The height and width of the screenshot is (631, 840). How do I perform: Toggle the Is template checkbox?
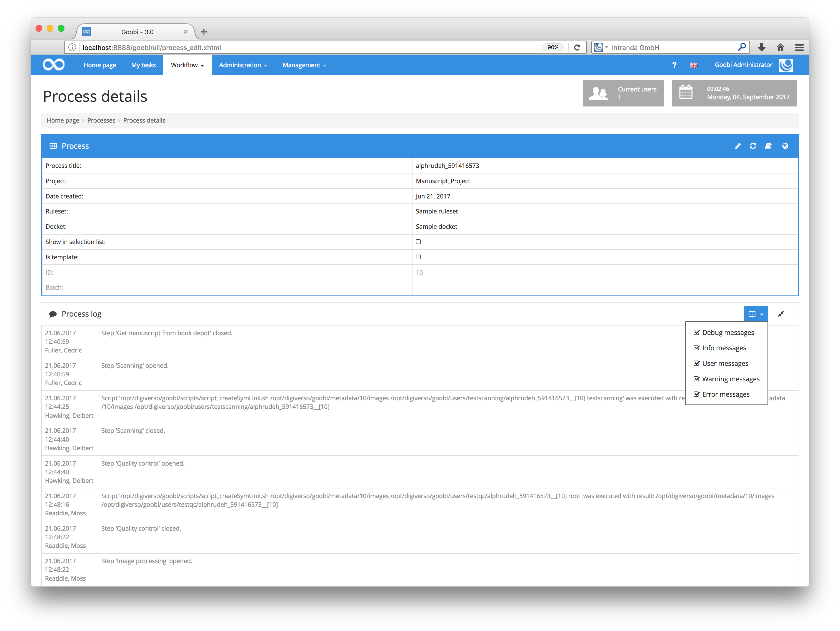coord(418,257)
